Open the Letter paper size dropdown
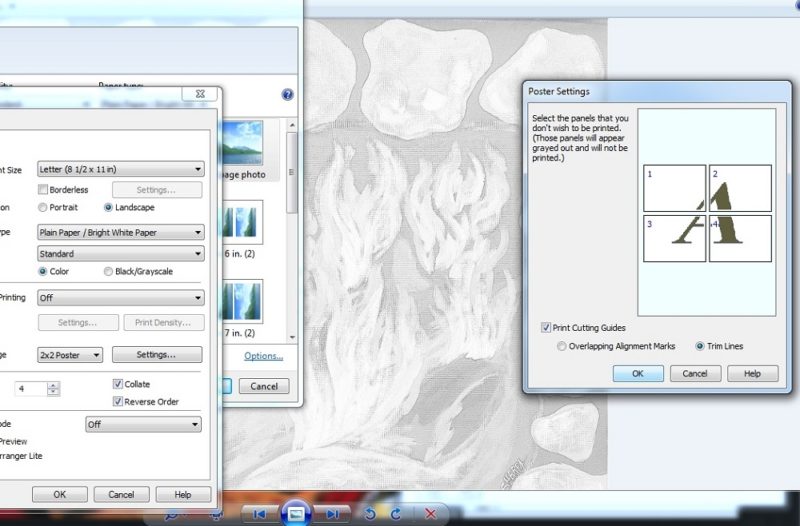This screenshot has width=800, height=526. pos(121,169)
